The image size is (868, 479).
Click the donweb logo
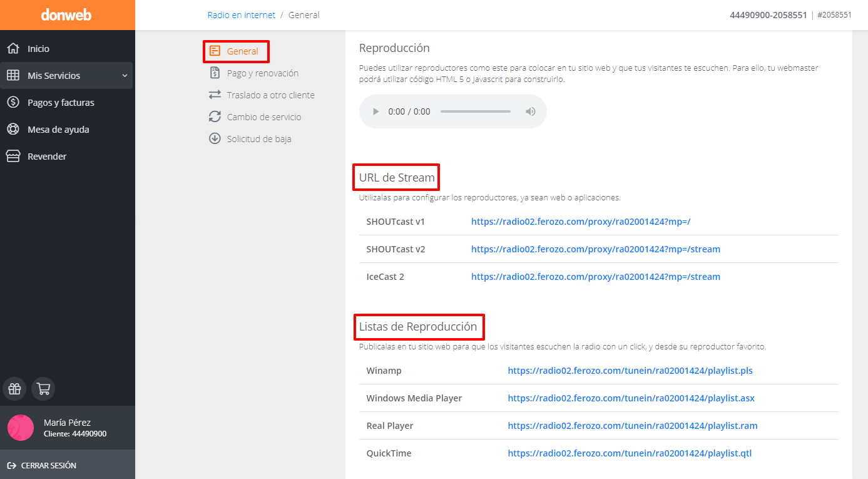(x=66, y=14)
